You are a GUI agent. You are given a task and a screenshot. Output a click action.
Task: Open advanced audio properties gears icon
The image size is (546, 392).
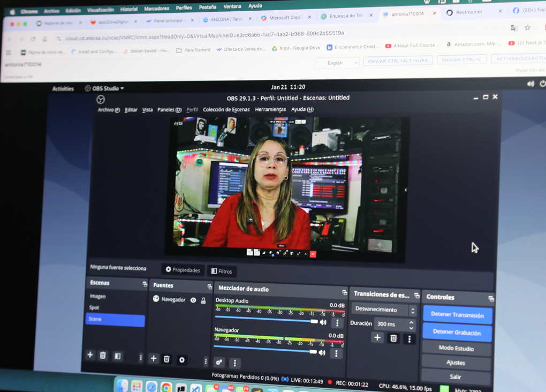point(219,363)
